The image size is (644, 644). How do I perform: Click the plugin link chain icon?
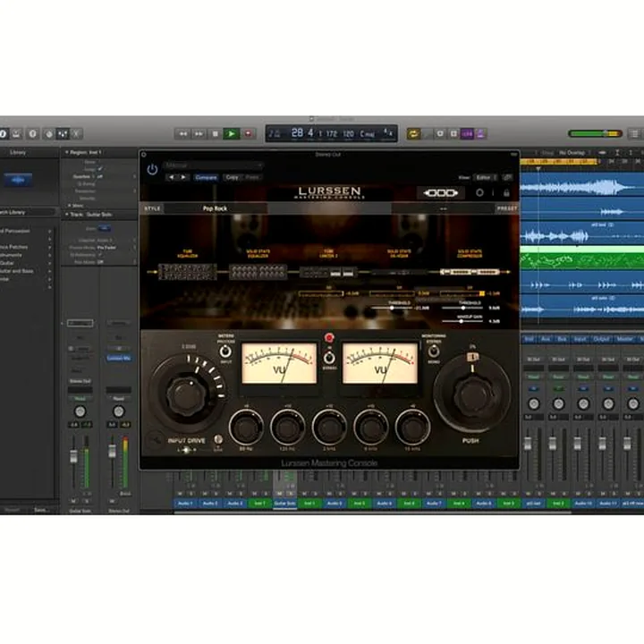point(508,177)
